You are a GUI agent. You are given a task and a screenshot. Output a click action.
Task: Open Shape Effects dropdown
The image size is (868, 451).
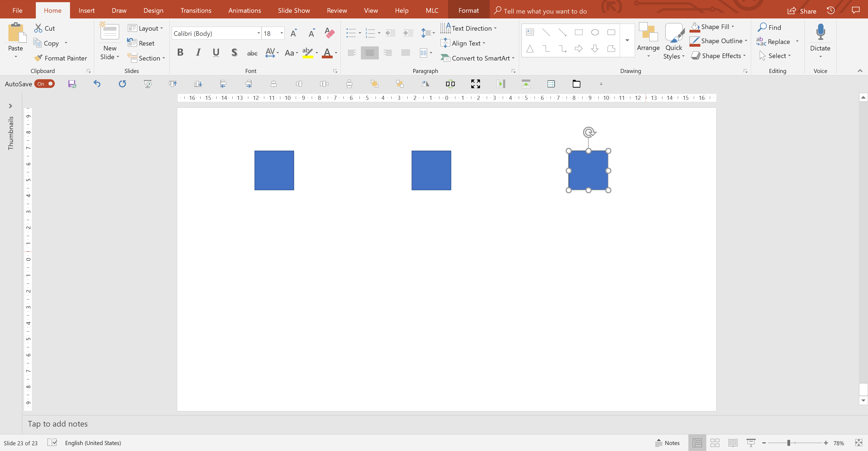click(718, 56)
